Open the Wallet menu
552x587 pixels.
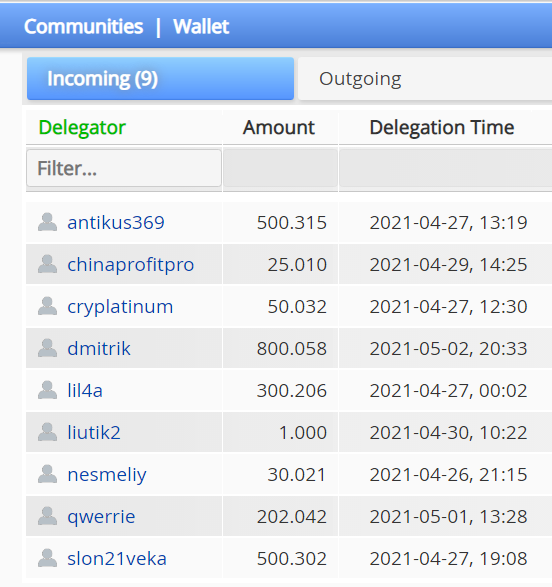point(201,27)
